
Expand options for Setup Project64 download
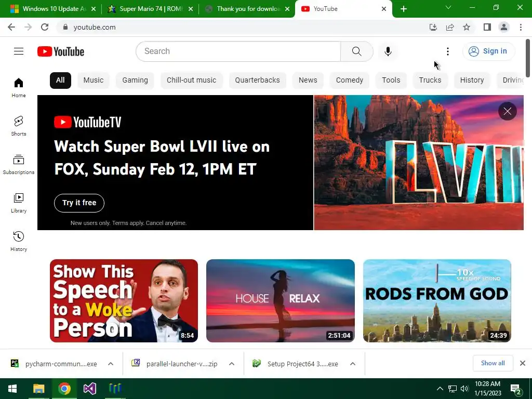(353, 364)
